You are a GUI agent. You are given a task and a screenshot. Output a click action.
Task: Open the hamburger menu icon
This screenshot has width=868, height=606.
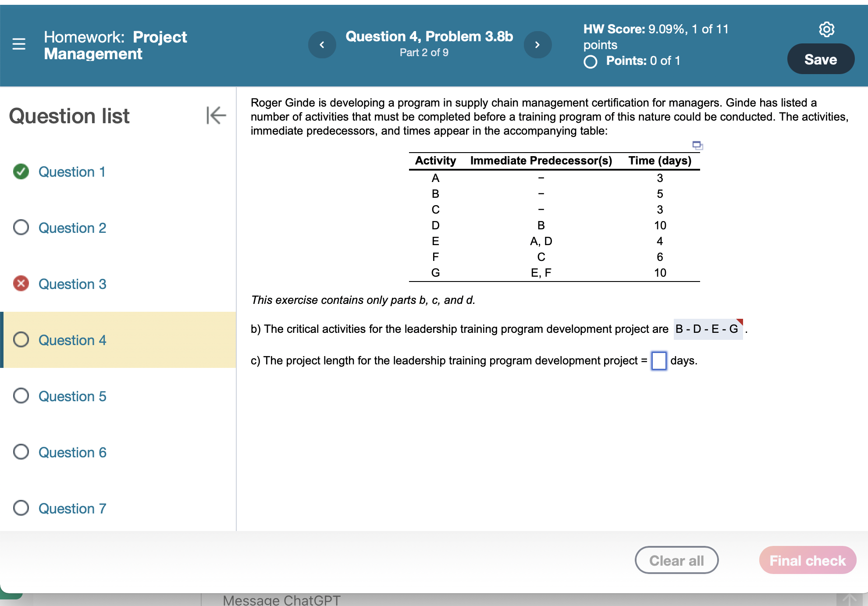tap(19, 44)
